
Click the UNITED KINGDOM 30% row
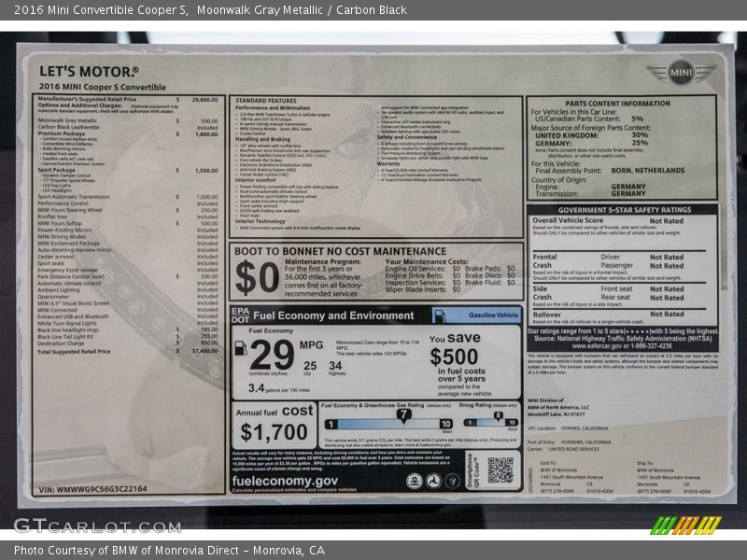tap(591, 135)
